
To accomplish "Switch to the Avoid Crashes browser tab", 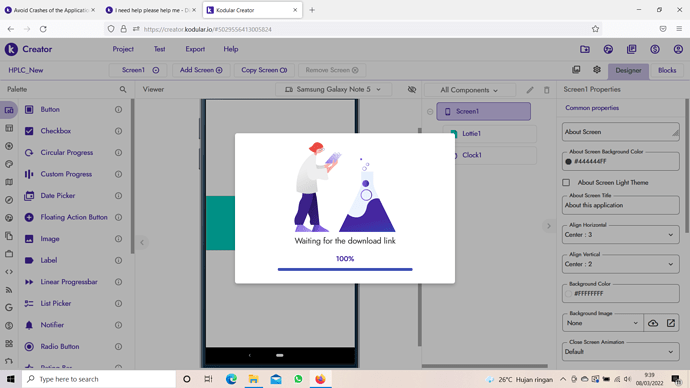I will pyautogui.click(x=50, y=10).
